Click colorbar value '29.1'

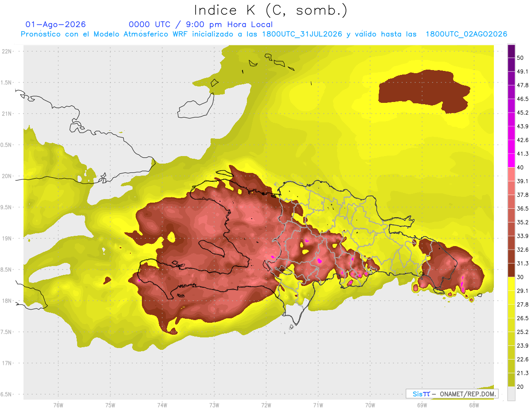coord(522,291)
